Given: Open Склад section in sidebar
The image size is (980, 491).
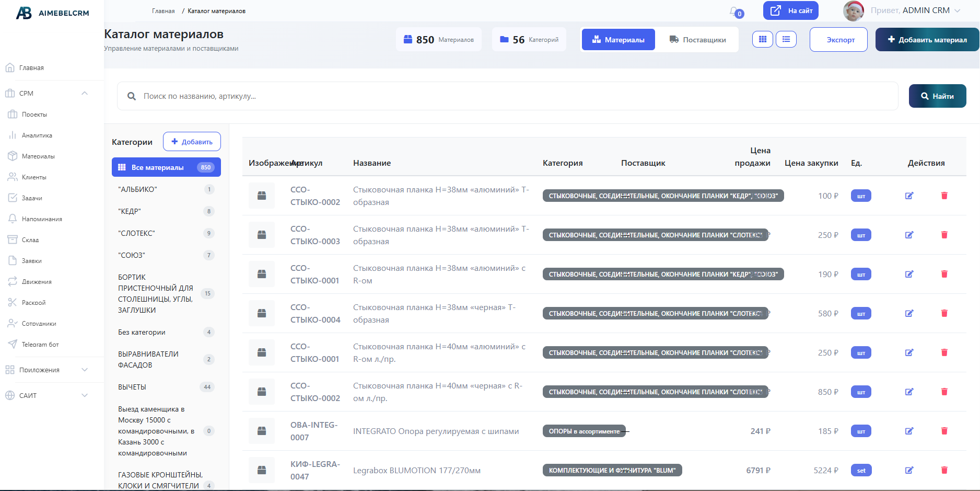Looking at the screenshot, I should click(30, 240).
